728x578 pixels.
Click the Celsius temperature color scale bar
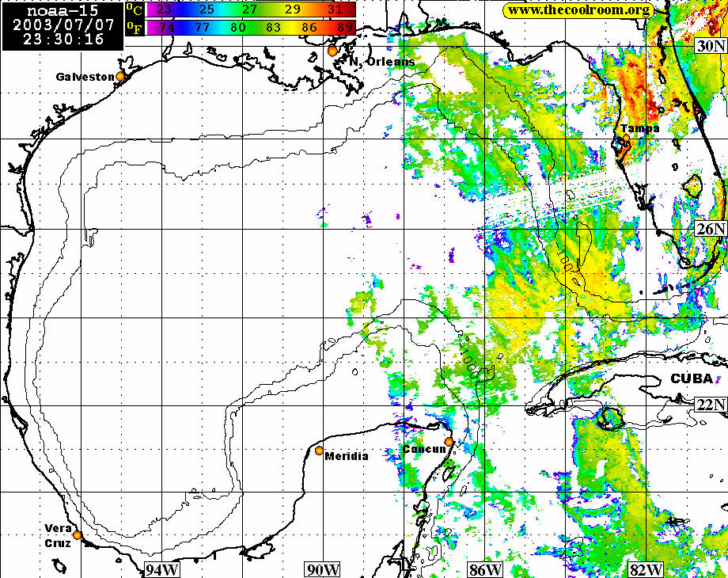251,10
